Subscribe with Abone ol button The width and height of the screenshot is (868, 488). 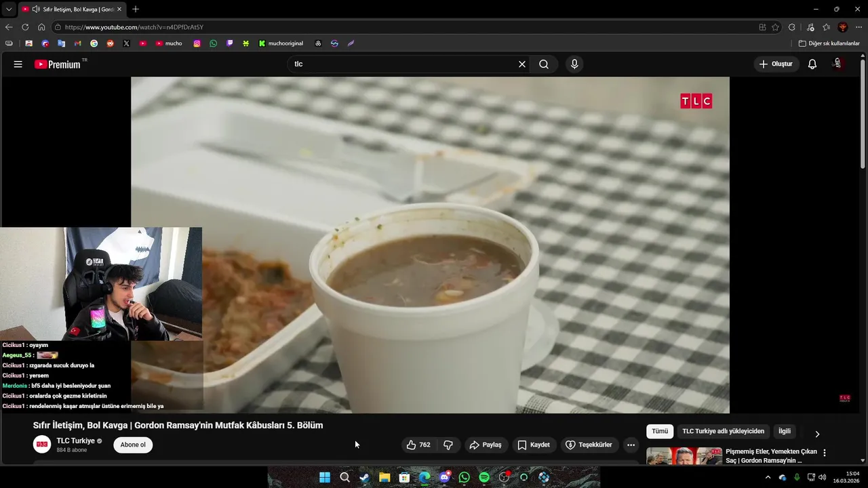coord(133,445)
